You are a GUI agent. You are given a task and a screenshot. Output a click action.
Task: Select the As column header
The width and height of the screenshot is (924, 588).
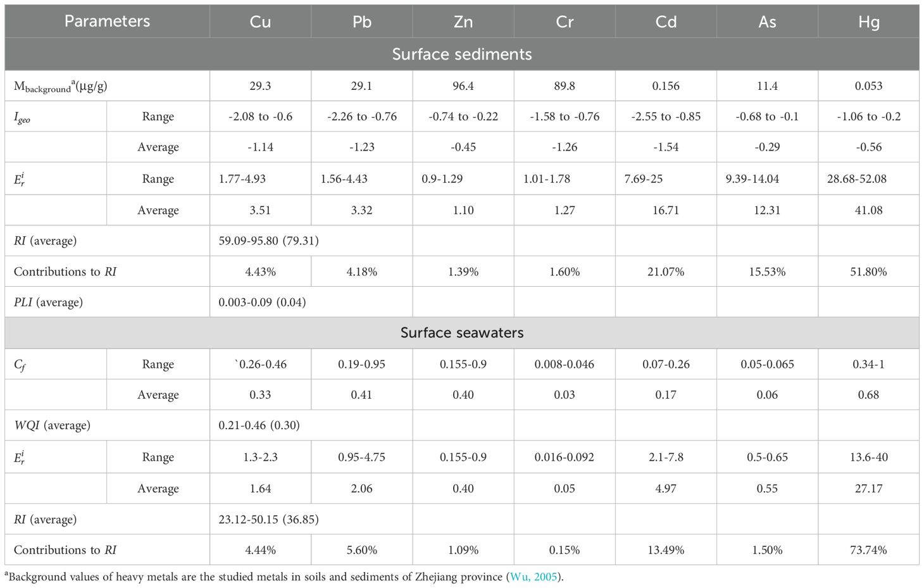coord(767,22)
